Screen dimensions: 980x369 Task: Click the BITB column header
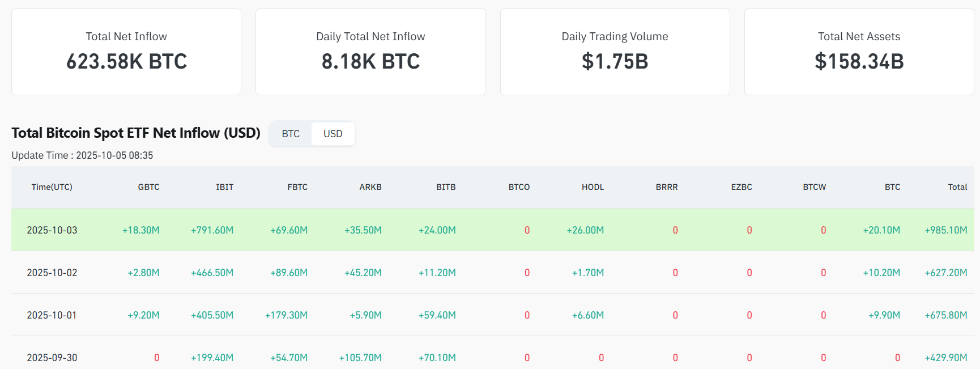(x=446, y=187)
